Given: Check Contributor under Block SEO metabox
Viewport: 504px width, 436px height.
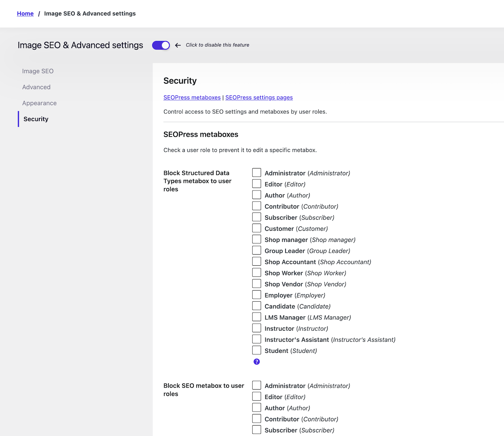Looking at the screenshot, I should (x=257, y=419).
